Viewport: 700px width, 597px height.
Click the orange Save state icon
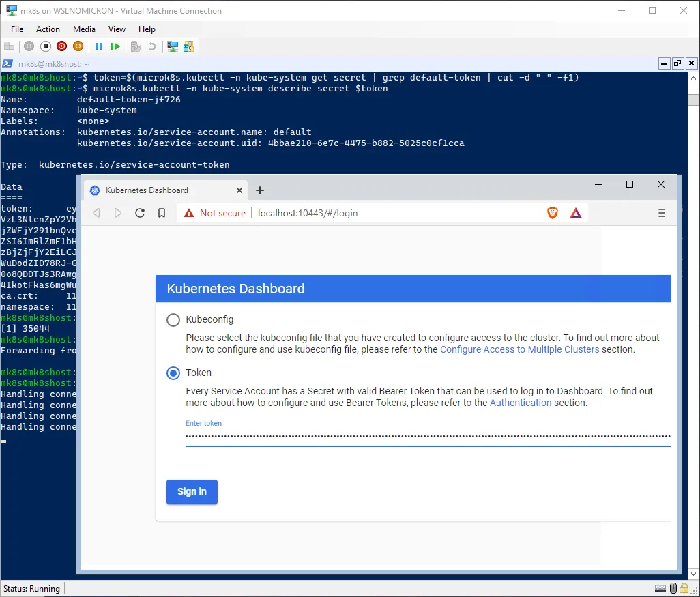click(x=78, y=46)
